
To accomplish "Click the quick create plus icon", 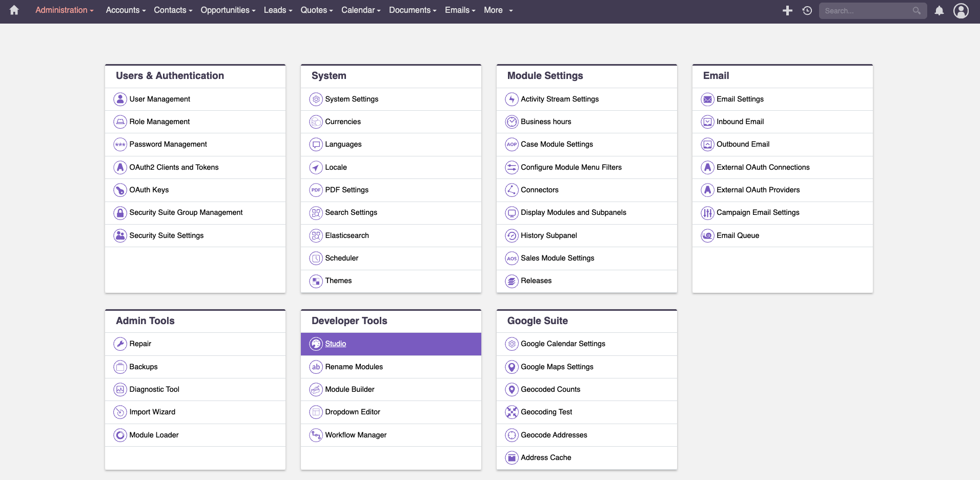I will coord(787,11).
